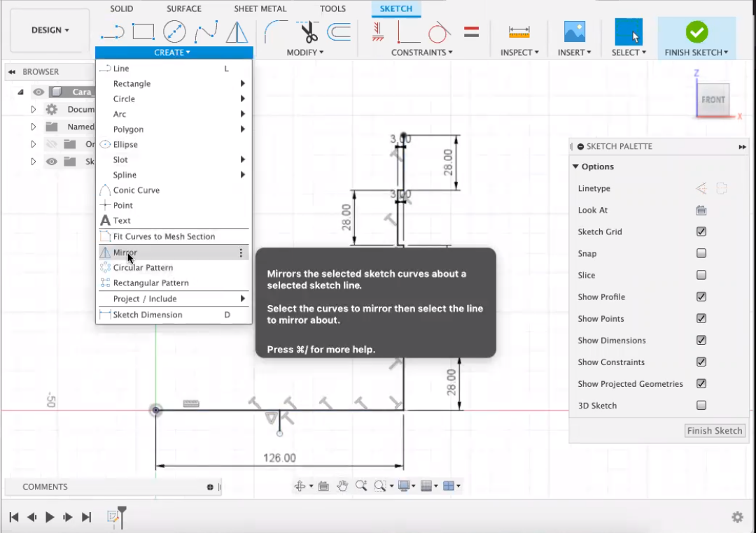This screenshot has width=756, height=533.
Task: Click the Orbit navigation icon
Action: pos(300,485)
